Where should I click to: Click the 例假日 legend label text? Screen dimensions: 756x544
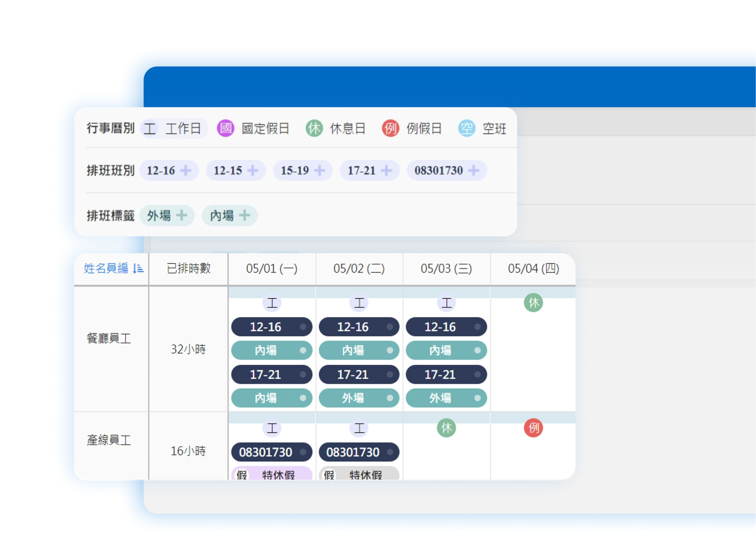[424, 128]
